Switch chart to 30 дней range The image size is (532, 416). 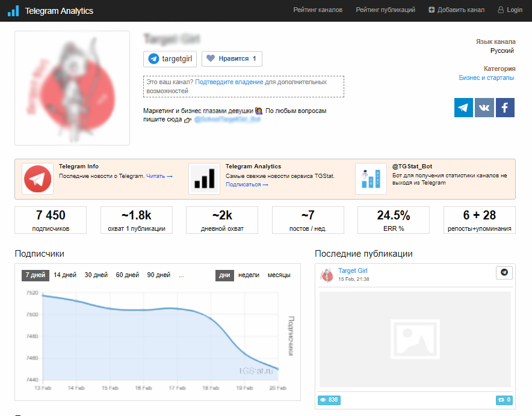point(96,275)
